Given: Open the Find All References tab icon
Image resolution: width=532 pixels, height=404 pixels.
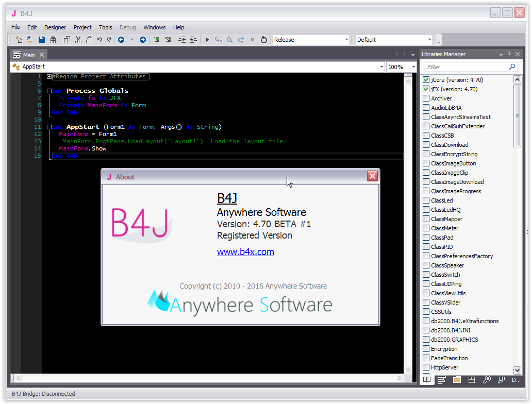Looking at the screenshot, I should click(502, 380).
